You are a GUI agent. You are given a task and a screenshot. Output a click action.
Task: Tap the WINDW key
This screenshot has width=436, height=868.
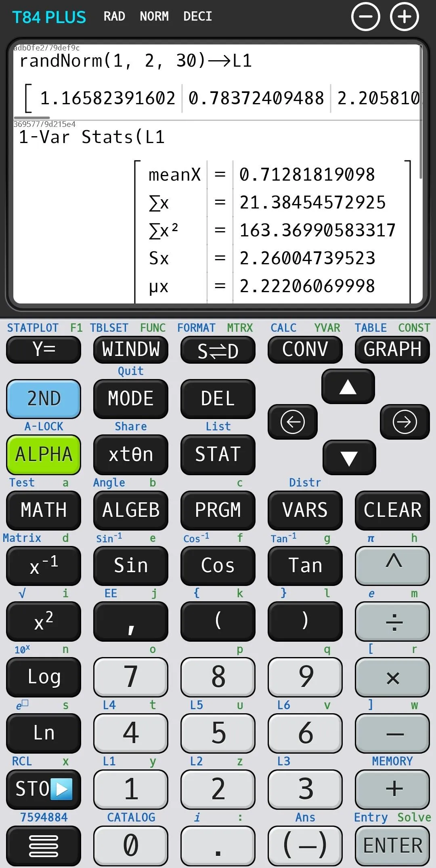click(x=131, y=350)
